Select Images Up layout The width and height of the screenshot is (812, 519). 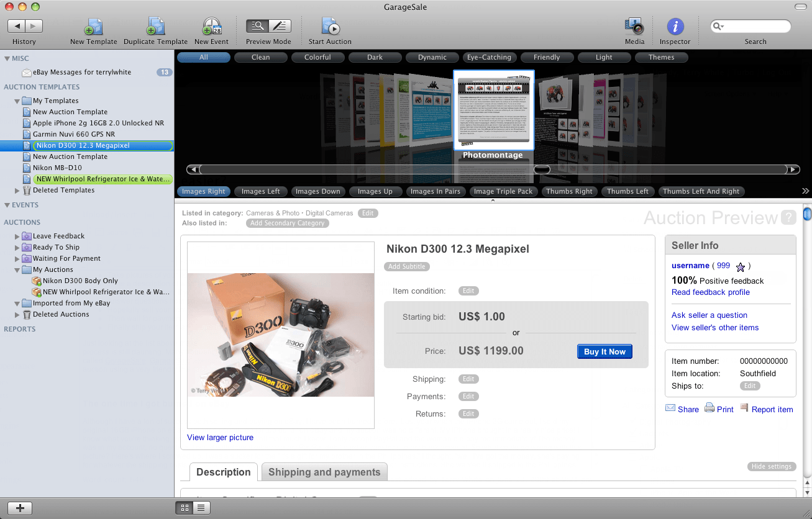[375, 191]
